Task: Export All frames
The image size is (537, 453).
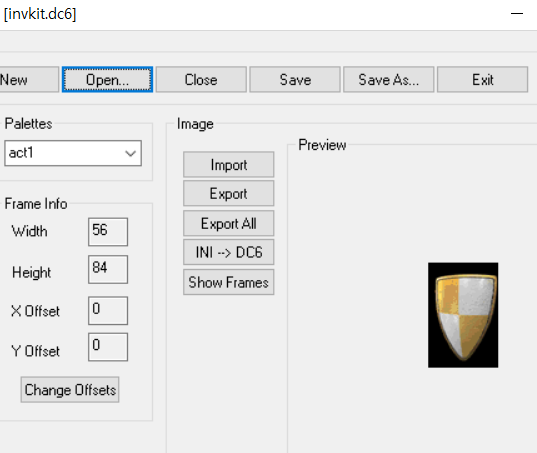Action: (x=228, y=223)
